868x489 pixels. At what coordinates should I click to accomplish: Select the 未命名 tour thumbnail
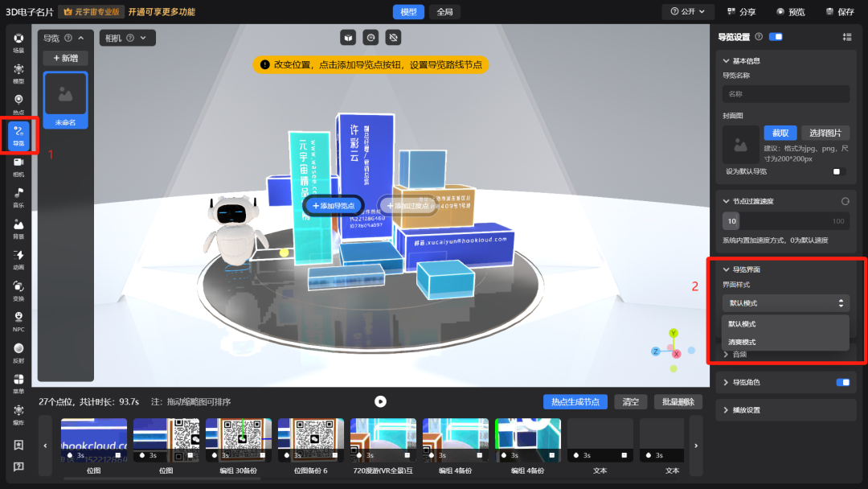65,101
